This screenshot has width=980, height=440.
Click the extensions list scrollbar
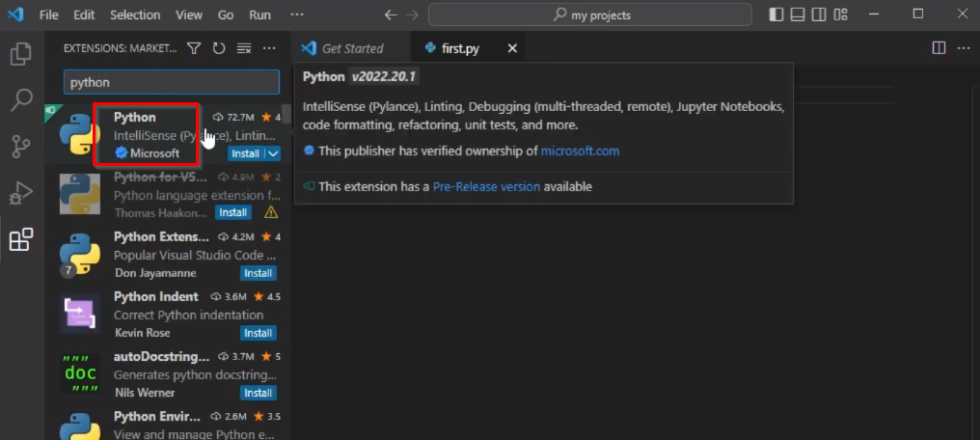286,115
